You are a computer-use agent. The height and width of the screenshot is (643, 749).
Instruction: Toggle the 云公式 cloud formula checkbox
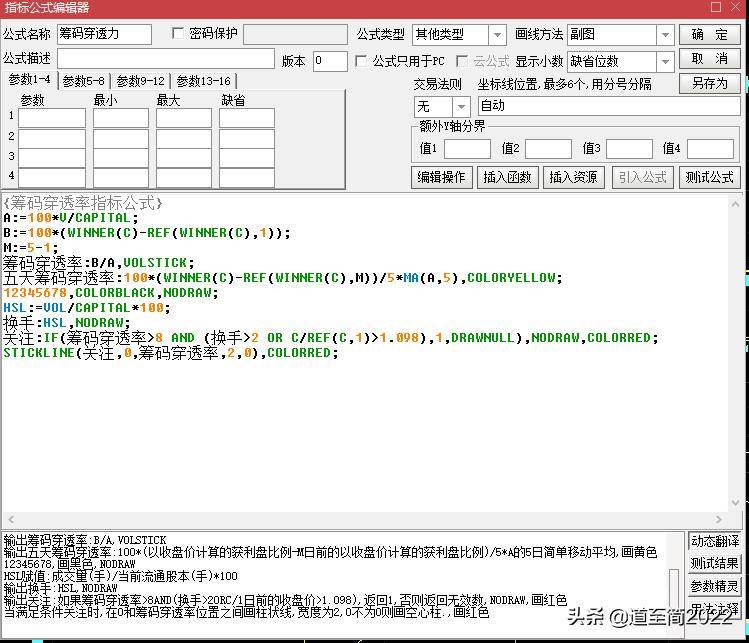click(461, 61)
